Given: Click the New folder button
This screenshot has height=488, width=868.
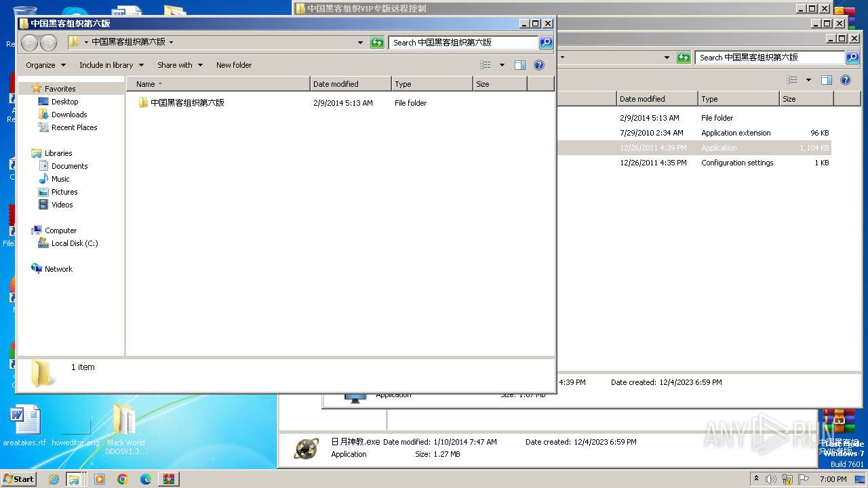Looking at the screenshot, I should [234, 65].
